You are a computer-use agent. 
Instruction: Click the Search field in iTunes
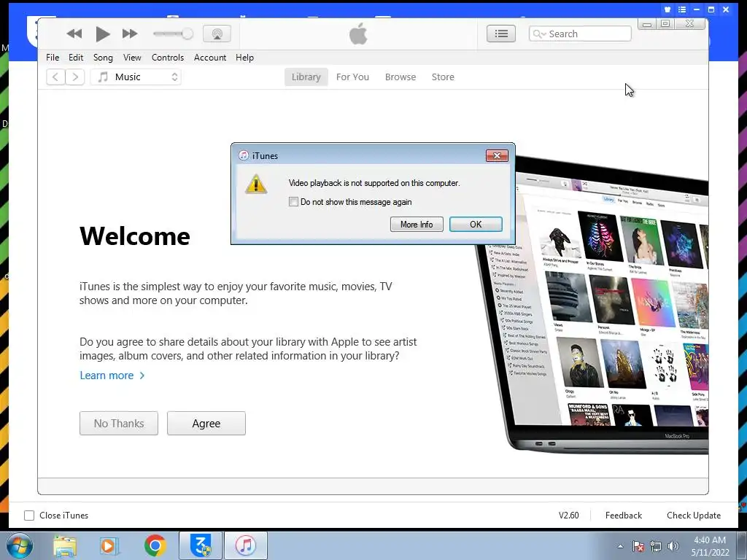580,34
